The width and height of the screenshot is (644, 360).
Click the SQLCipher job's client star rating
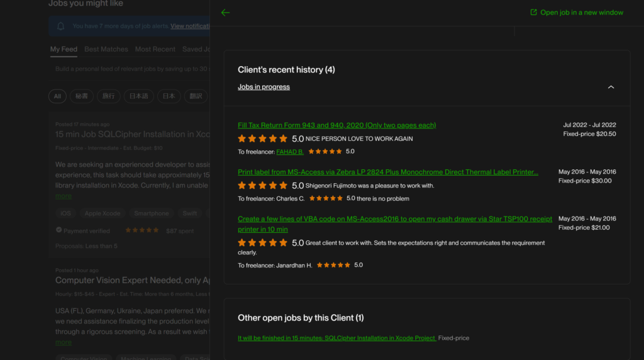[142, 230]
